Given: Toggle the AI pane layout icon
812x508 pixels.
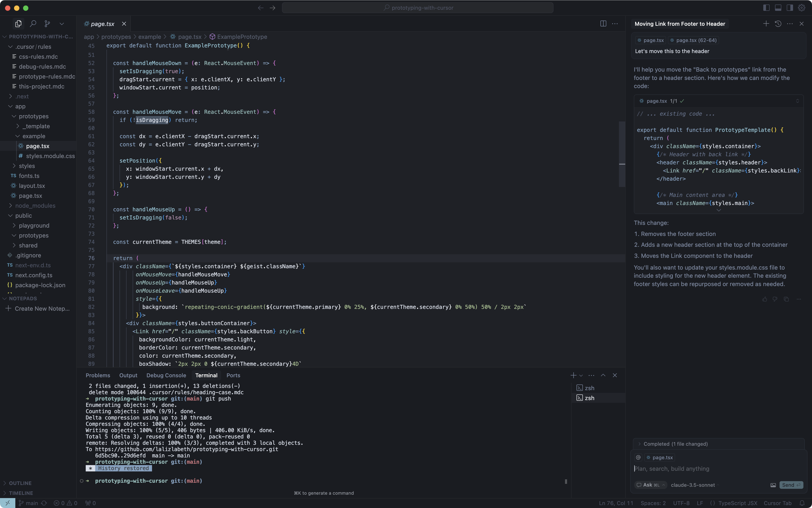Looking at the screenshot, I should 790,8.
